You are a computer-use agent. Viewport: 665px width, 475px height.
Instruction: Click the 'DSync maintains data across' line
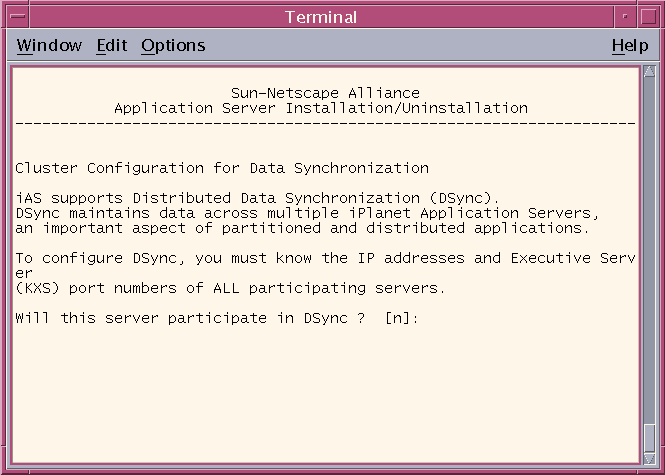tap(307, 213)
